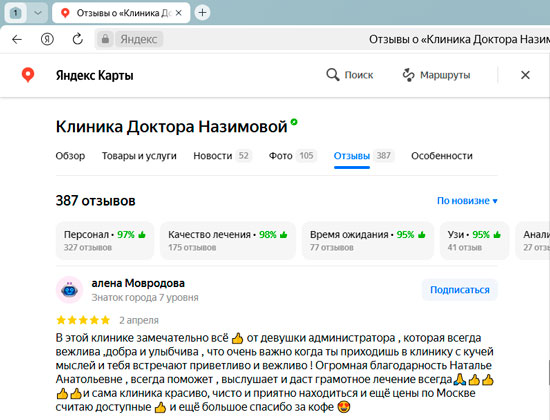550x420 pixels.
Task: Open the tab group counter showing 1
Action: [15, 13]
